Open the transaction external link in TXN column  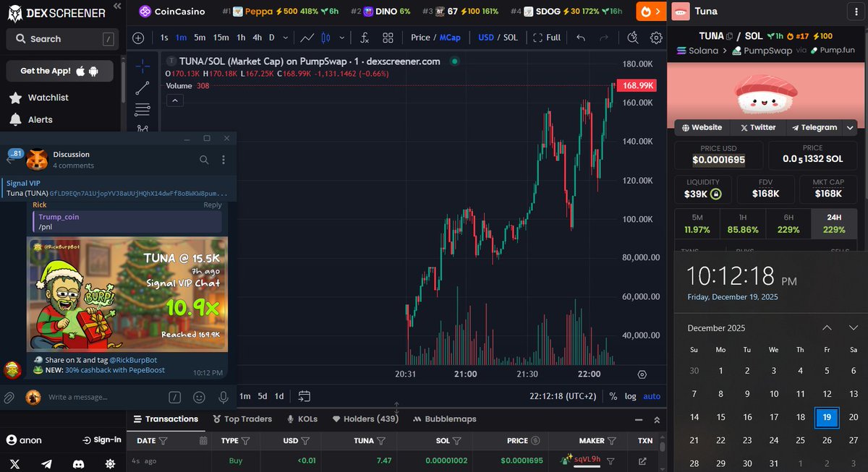pyautogui.click(x=642, y=460)
